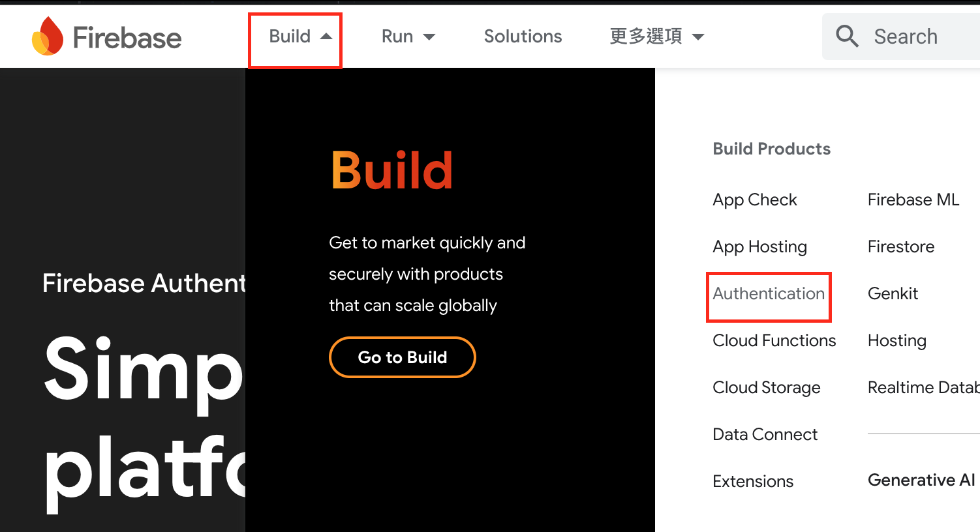This screenshot has height=532, width=980.
Task: Open the Run menu item
Action: tap(397, 37)
